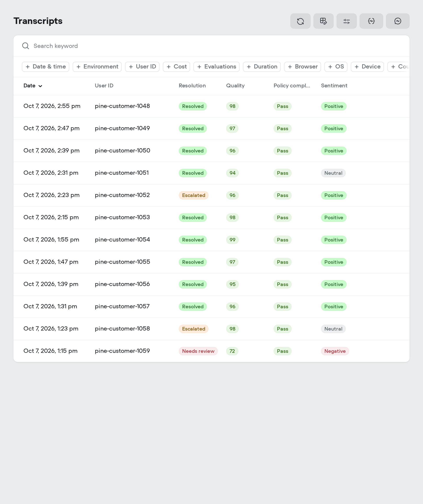423x504 pixels.
Task: Click the Policy compl... column header
Action: tap(292, 86)
